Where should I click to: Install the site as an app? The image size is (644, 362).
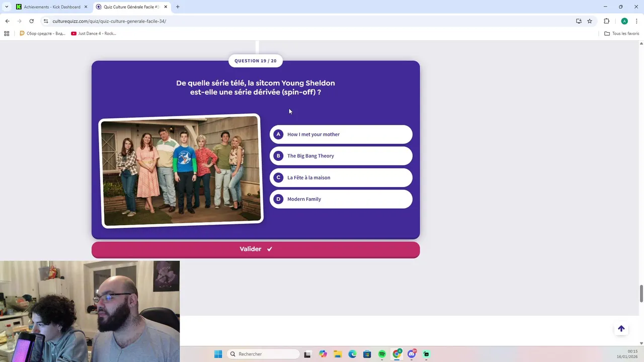click(579, 21)
